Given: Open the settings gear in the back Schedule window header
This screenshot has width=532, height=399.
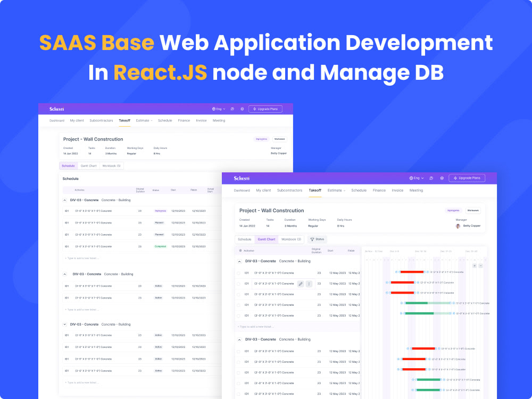Looking at the screenshot, I should click(242, 109).
